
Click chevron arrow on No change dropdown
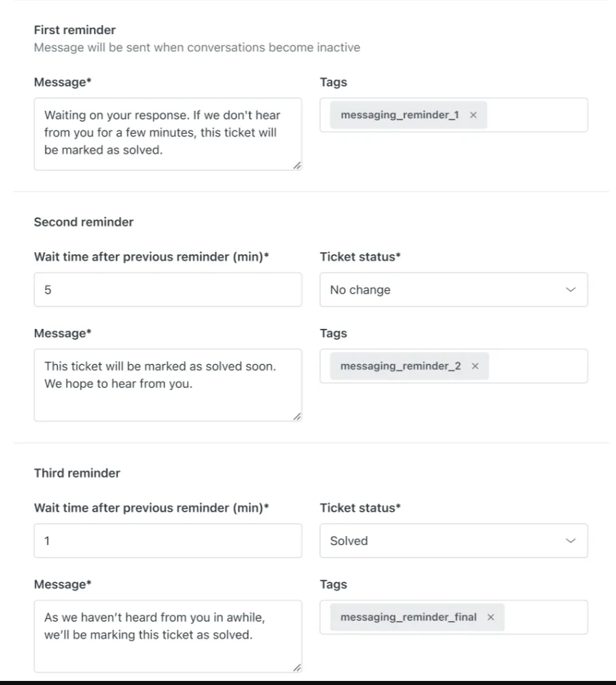[570, 290]
